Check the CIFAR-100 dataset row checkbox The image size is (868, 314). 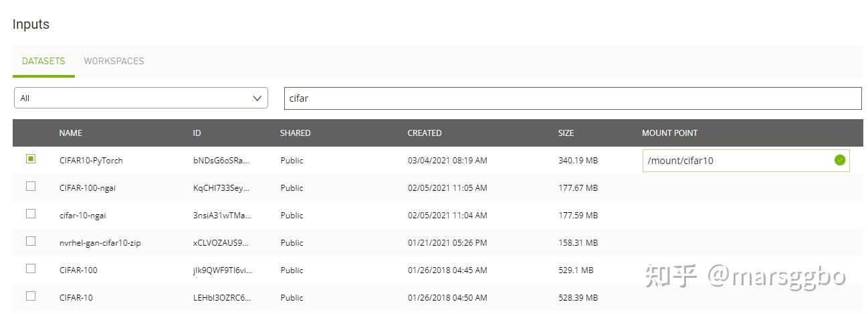tap(31, 269)
